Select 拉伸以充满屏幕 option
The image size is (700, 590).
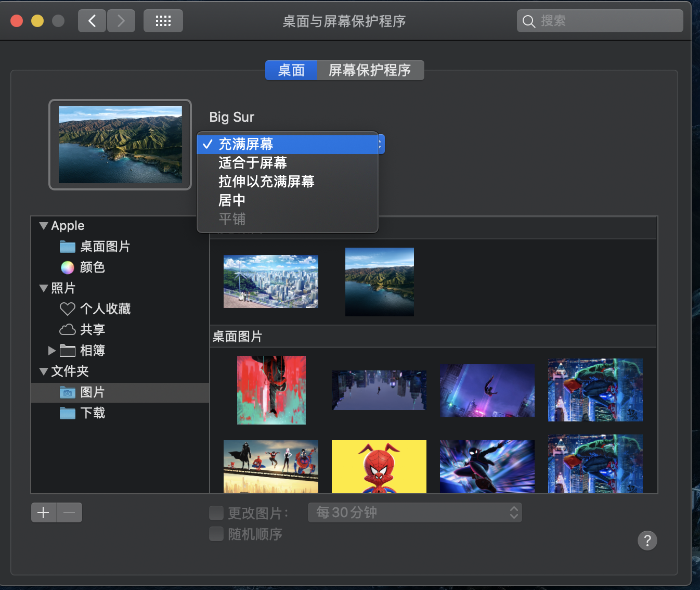[266, 182]
